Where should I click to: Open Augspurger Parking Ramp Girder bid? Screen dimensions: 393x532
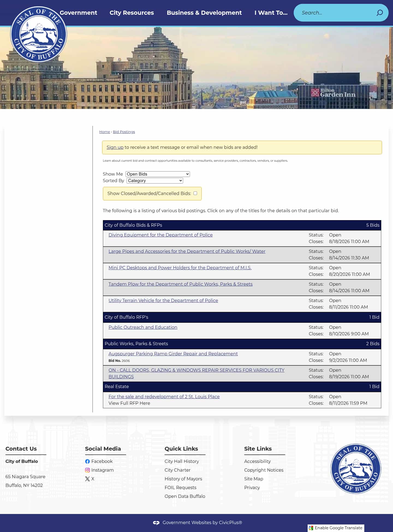point(173,354)
